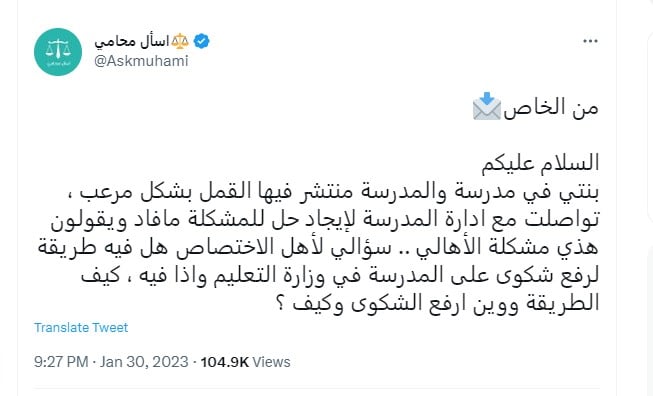
Task: Click the Translate Tweet link
Action: pos(81,328)
